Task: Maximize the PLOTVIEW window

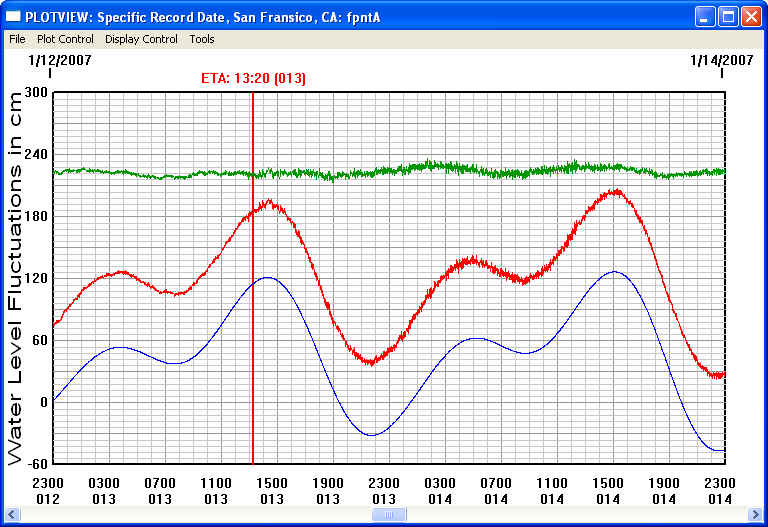Action: pyautogui.click(x=728, y=17)
